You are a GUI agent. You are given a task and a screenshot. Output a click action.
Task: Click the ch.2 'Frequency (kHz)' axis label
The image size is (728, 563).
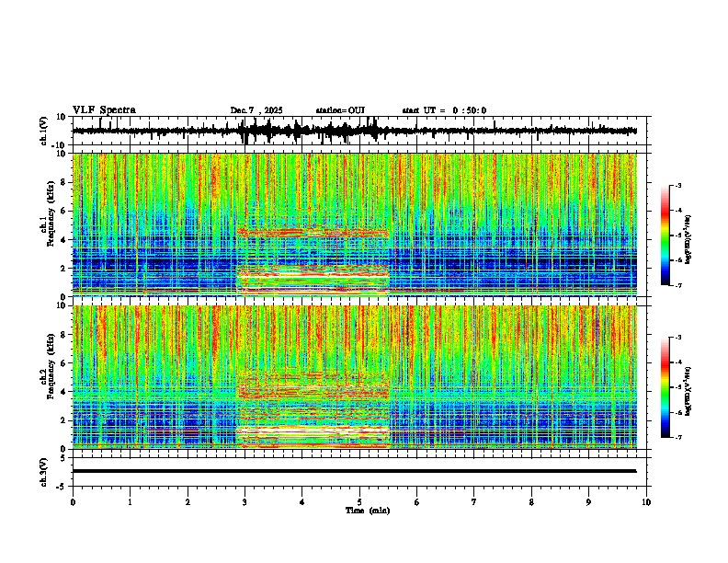point(51,366)
